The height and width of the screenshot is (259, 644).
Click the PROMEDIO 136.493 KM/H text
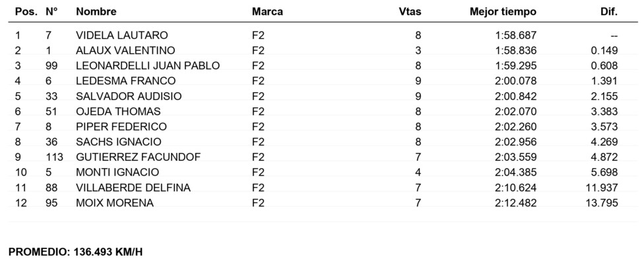[x=76, y=252]
